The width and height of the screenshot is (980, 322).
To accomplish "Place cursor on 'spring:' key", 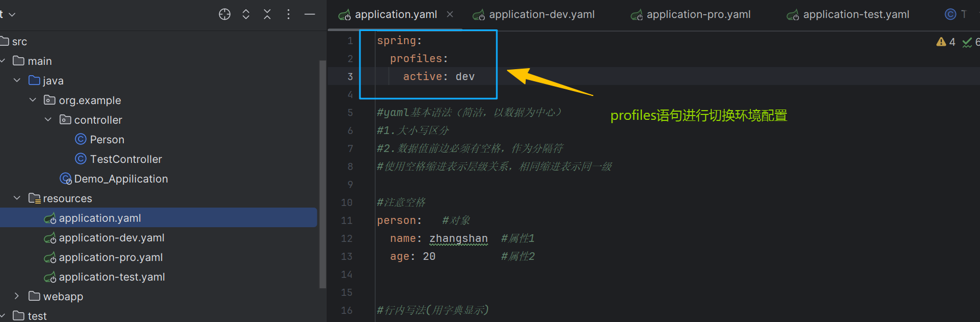I will click(x=399, y=40).
